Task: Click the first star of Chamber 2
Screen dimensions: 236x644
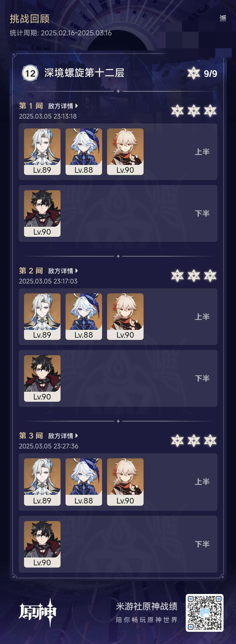Action: click(177, 276)
